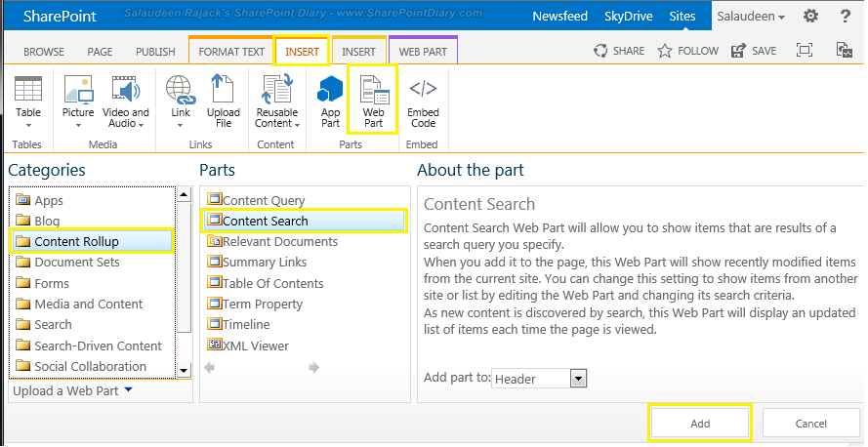Click the Upload File icon
The width and height of the screenshot is (868, 447).
pos(223,89)
